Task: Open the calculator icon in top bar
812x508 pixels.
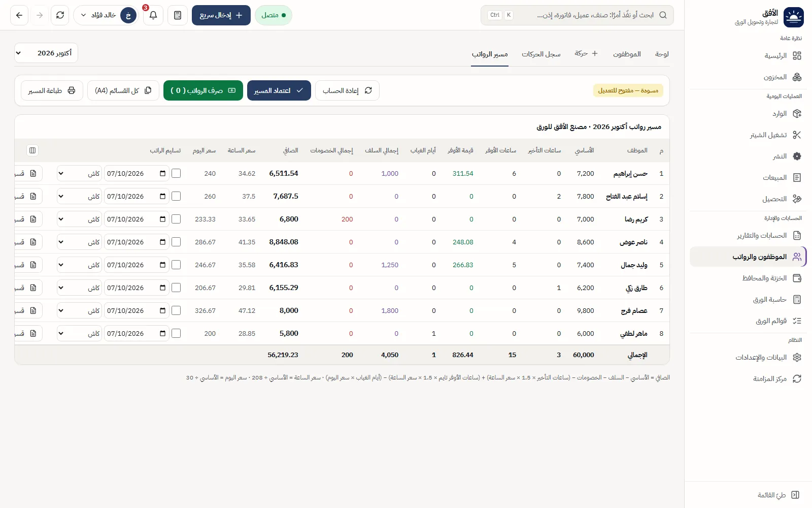Action: point(178,15)
